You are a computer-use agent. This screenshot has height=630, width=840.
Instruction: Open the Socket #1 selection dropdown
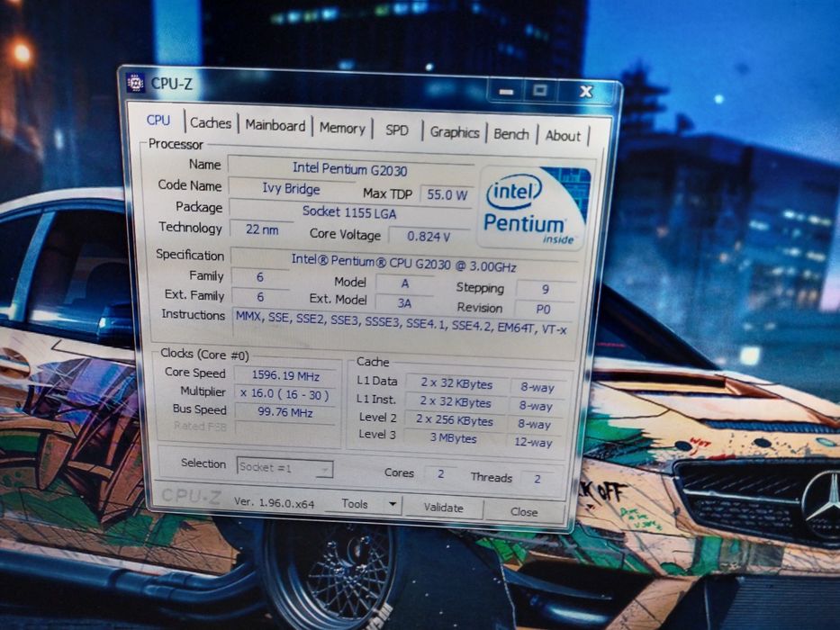(285, 468)
